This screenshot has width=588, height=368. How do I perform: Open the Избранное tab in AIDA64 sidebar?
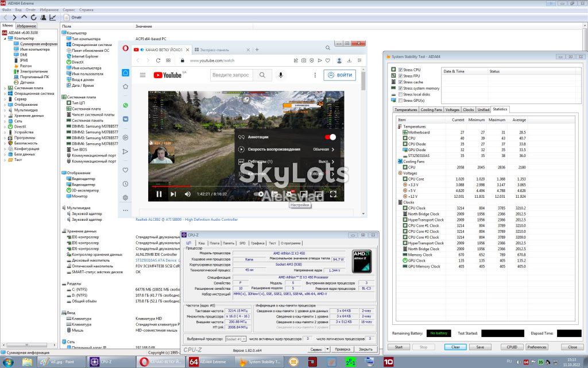tap(26, 26)
